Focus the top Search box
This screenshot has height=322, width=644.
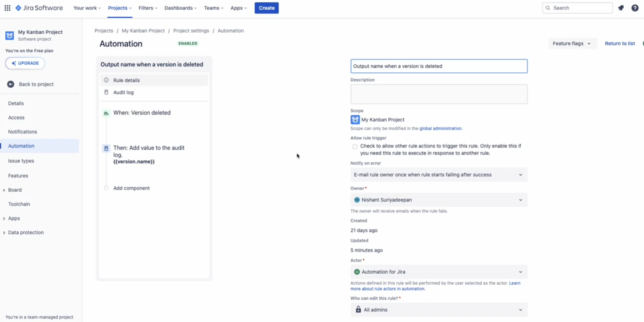point(577,8)
